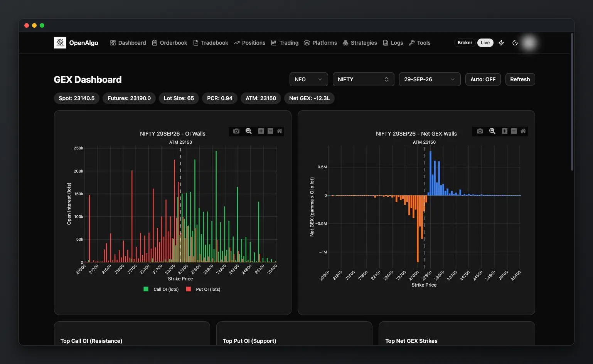Open Positions page
This screenshot has height=364, width=593.
(x=249, y=43)
